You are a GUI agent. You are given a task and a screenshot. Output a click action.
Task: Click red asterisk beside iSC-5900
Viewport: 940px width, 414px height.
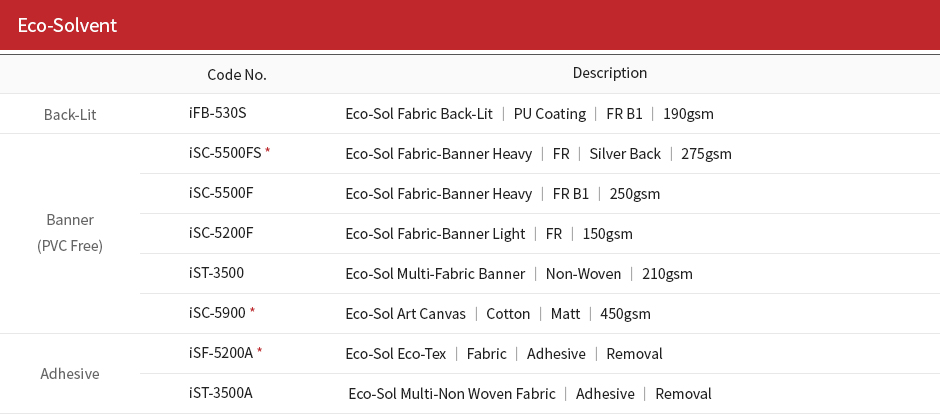(252, 312)
